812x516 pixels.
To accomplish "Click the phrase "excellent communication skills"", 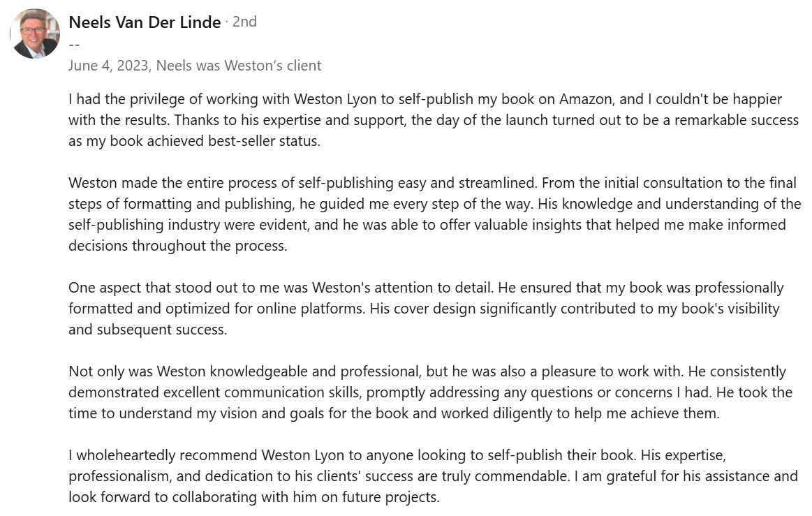I will [x=239, y=392].
